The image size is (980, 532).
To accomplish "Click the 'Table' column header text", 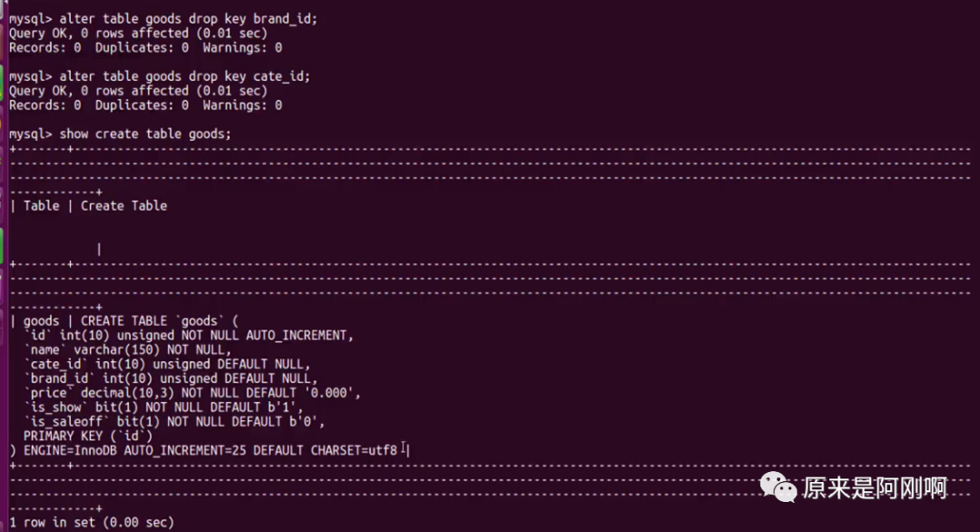I will tap(41, 206).
